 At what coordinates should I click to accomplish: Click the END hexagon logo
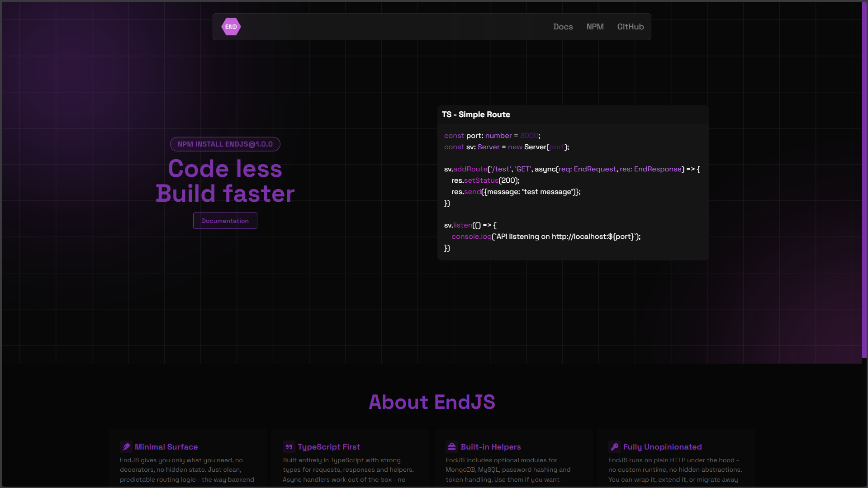(231, 27)
